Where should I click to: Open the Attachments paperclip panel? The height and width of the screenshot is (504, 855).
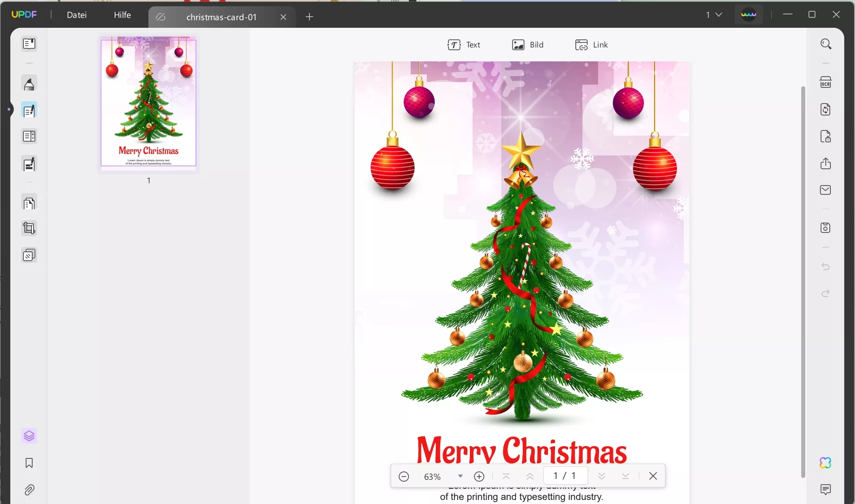pos(29,490)
